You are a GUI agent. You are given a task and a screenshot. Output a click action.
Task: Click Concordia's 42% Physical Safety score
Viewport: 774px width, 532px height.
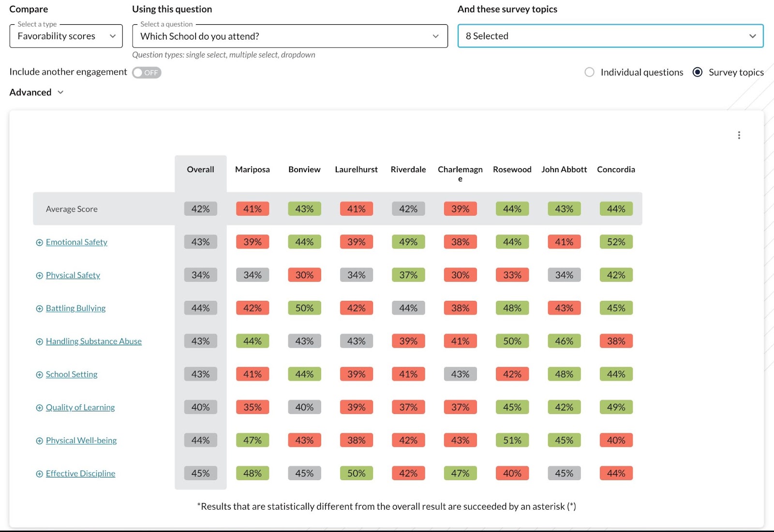click(616, 275)
